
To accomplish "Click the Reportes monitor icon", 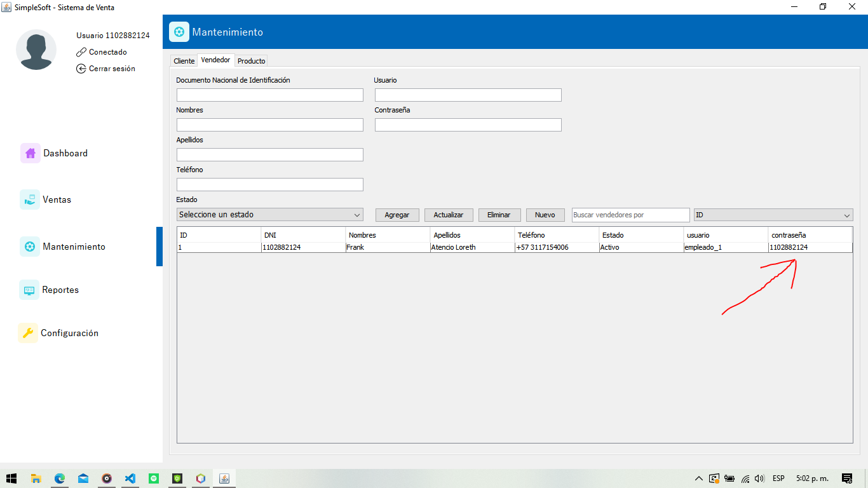I will pyautogui.click(x=29, y=290).
